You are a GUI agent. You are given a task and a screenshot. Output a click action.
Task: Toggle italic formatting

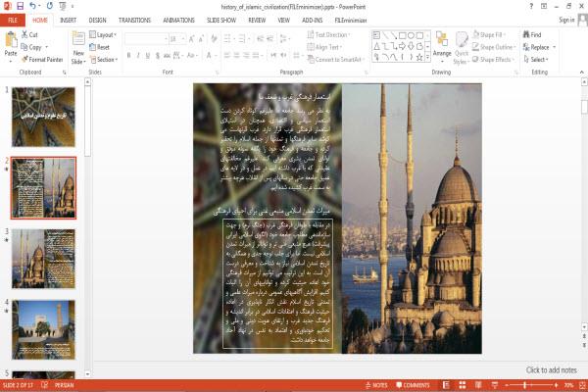tap(138, 56)
